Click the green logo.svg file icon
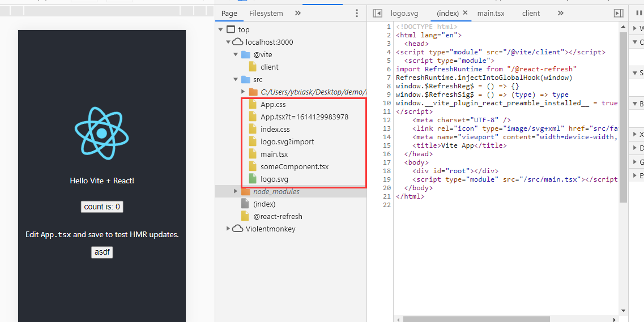Image resolution: width=644 pixels, height=322 pixels. pos(253,179)
